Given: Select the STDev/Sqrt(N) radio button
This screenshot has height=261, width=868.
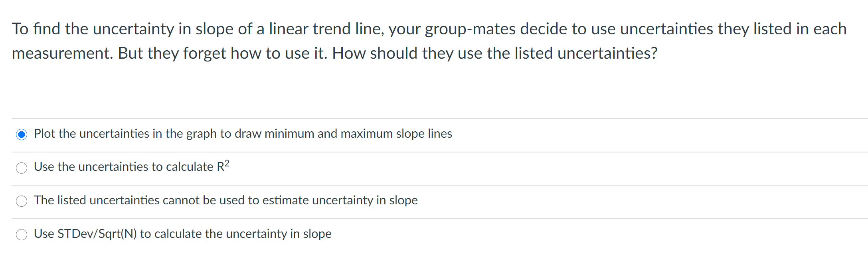Looking at the screenshot, I should point(22,235).
